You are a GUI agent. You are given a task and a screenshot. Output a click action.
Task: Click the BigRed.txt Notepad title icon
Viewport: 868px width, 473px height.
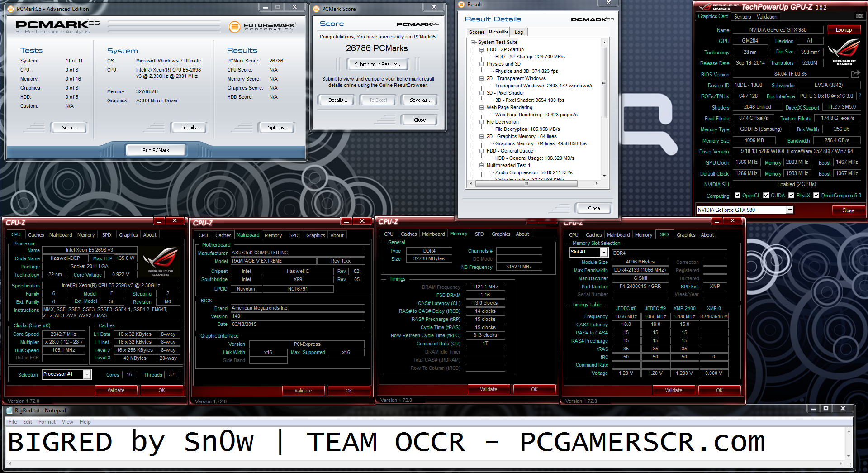9,410
